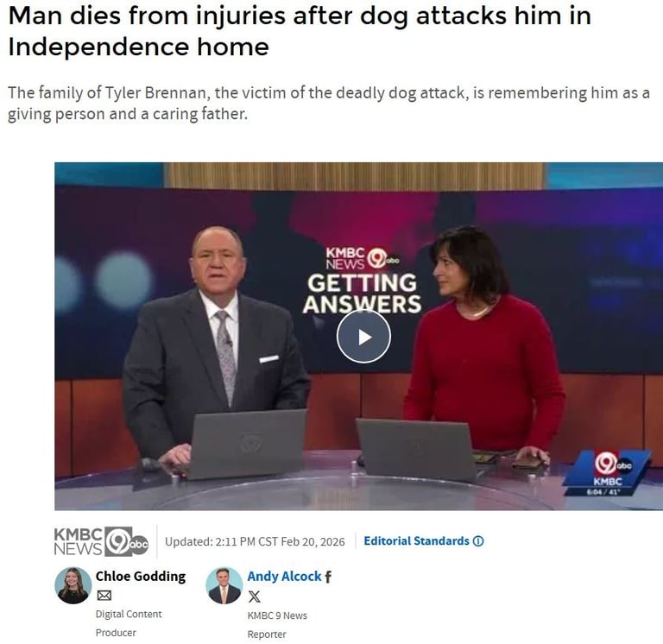Click the article headline about Independence home

point(300,31)
